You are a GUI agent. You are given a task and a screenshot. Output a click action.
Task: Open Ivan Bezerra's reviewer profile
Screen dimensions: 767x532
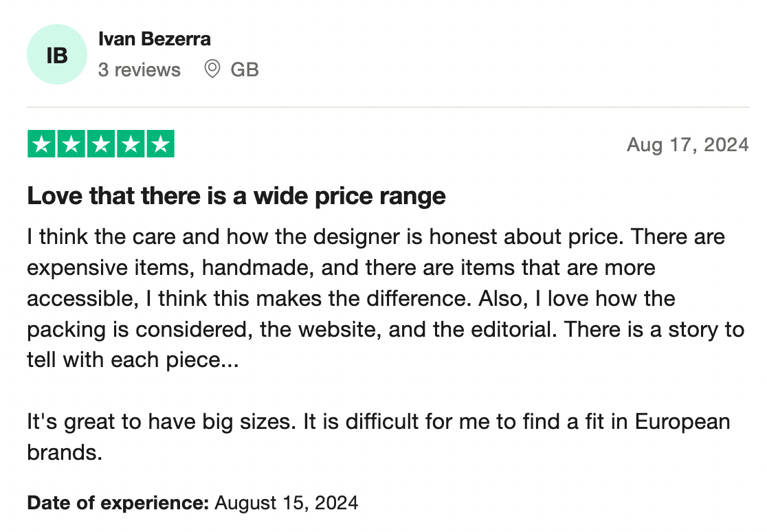pos(154,38)
